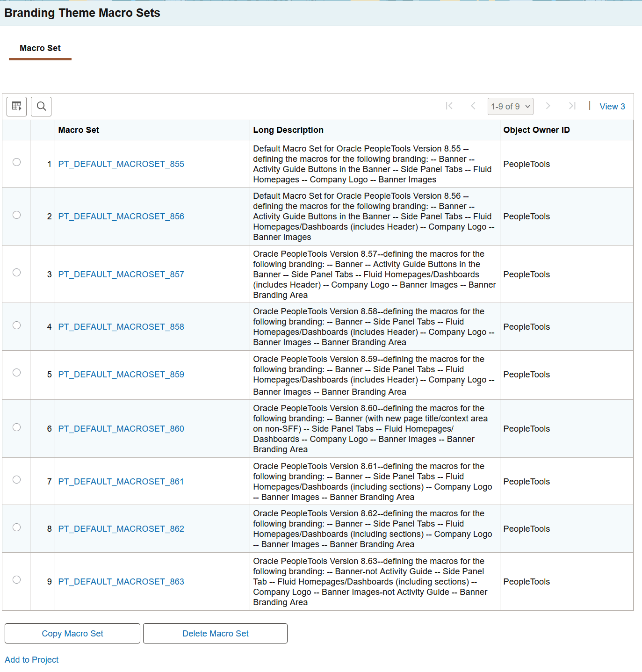This screenshot has height=672, width=642.
Task: Select radio button for PT_DEFAULT_MACROSET_857
Action: [x=16, y=273]
